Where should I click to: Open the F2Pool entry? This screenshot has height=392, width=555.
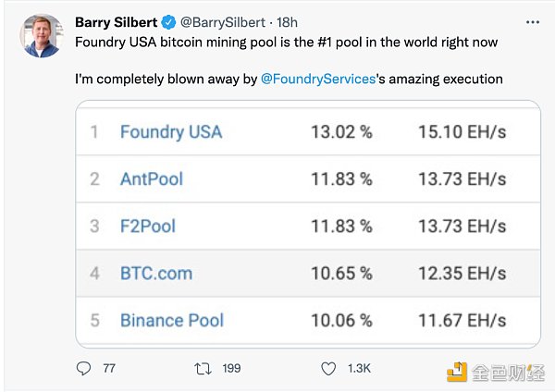pyautogui.click(x=148, y=227)
